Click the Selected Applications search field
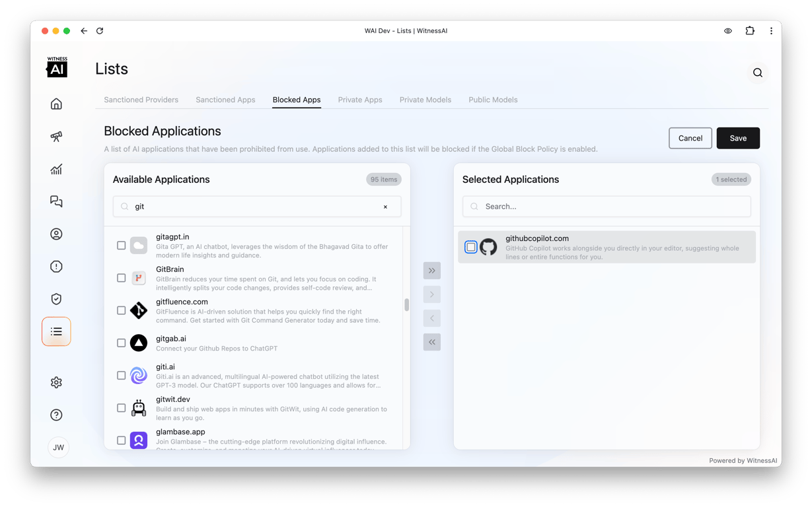812x507 pixels. [607, 207]
